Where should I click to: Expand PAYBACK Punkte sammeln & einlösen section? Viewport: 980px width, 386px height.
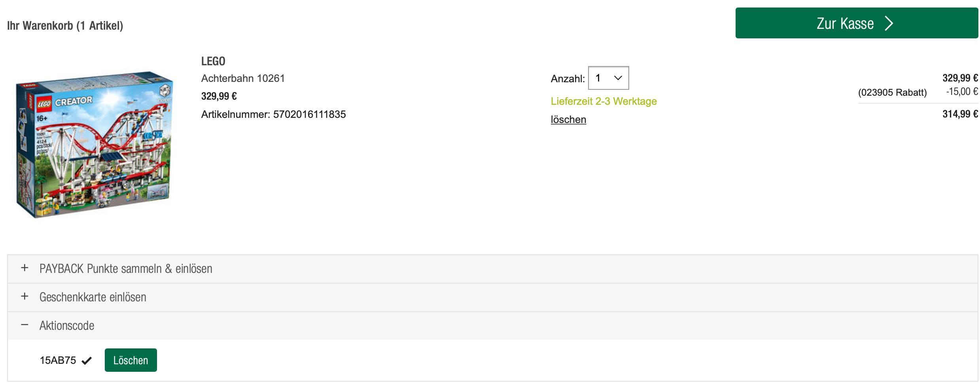(x=126, y=269)
